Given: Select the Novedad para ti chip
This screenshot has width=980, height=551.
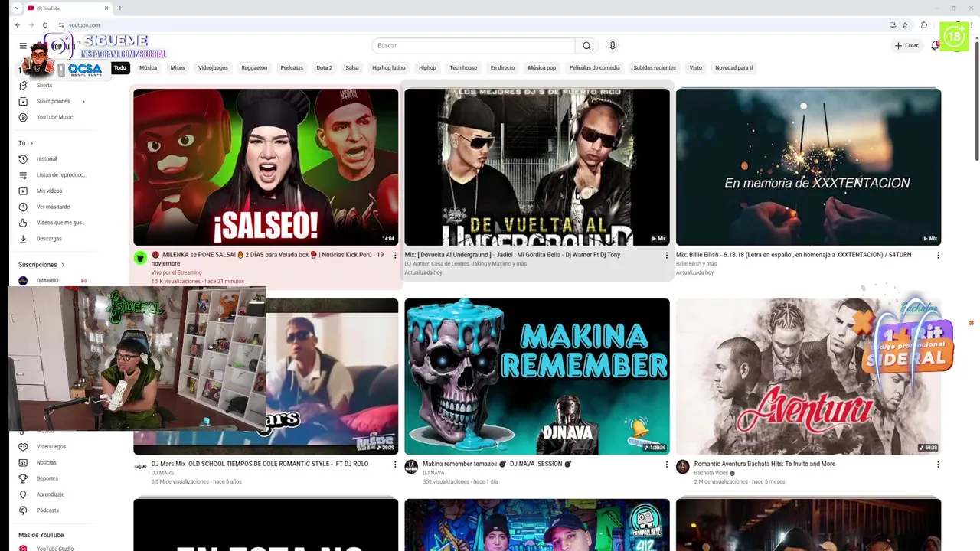Looking at the screenshot, I should [x=733, y=67].
